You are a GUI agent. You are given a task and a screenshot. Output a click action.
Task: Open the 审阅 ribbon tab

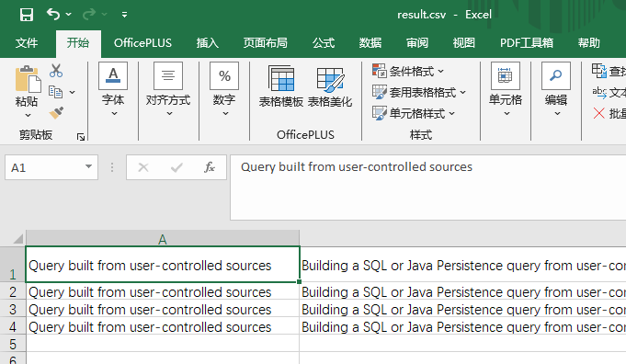coord(417,42)
